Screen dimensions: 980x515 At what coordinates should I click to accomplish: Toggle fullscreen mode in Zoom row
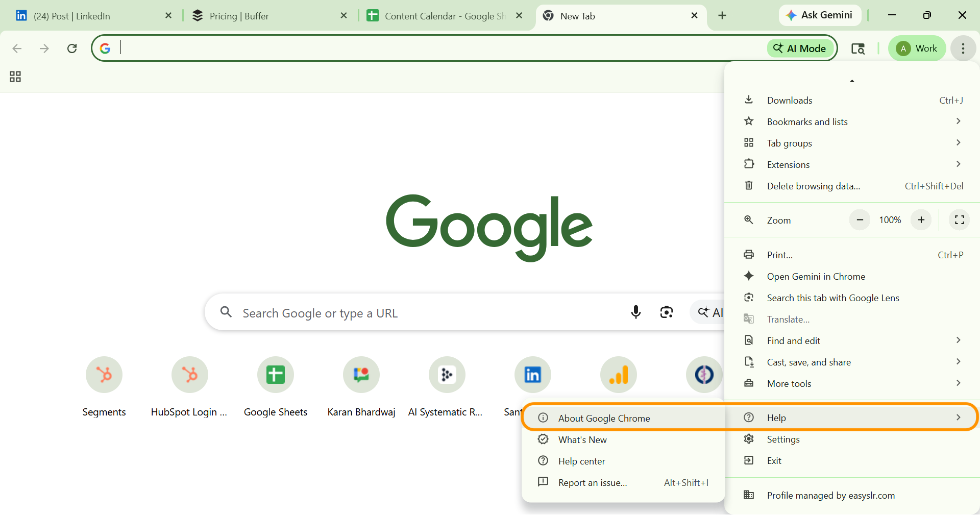(959, 220)
